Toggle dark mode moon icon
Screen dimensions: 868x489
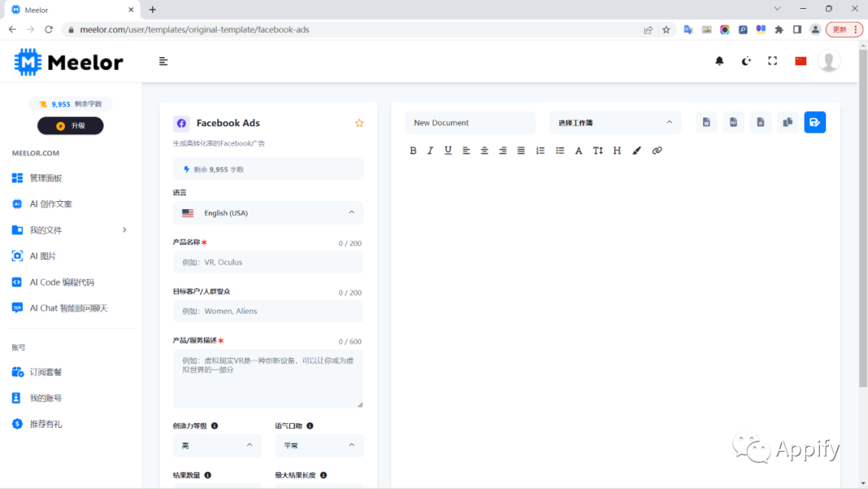point(746,61)
